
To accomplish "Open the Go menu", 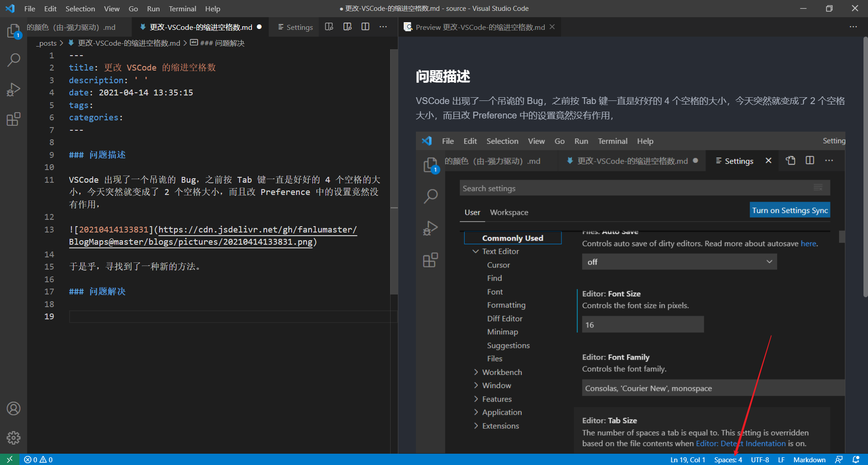I will (133, 9).
